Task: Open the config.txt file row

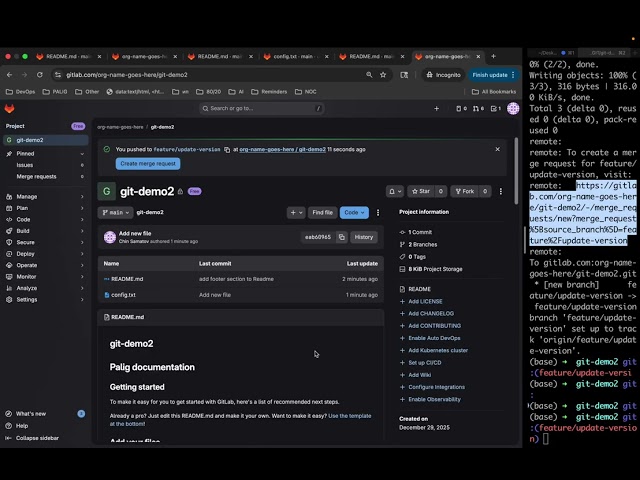Action: pos(240,295)
